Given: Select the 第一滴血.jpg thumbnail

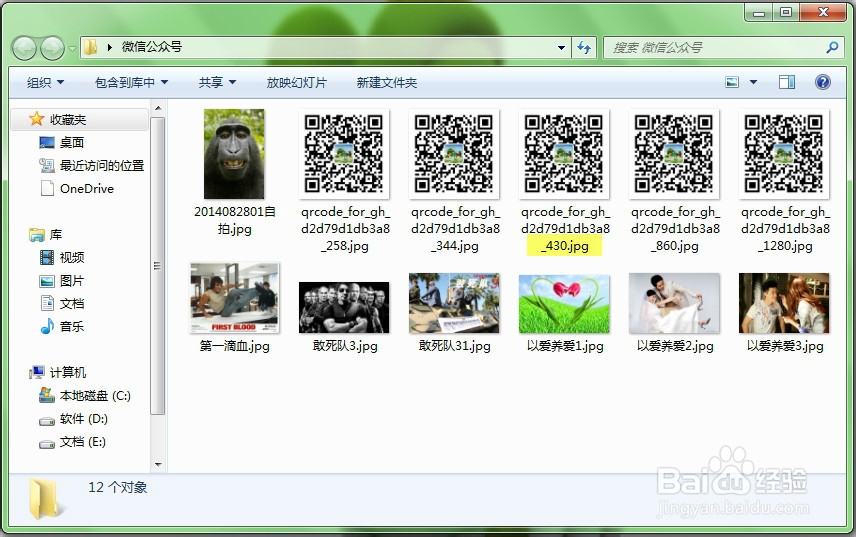Looking at the screenshot, I should tap(234, 298).
